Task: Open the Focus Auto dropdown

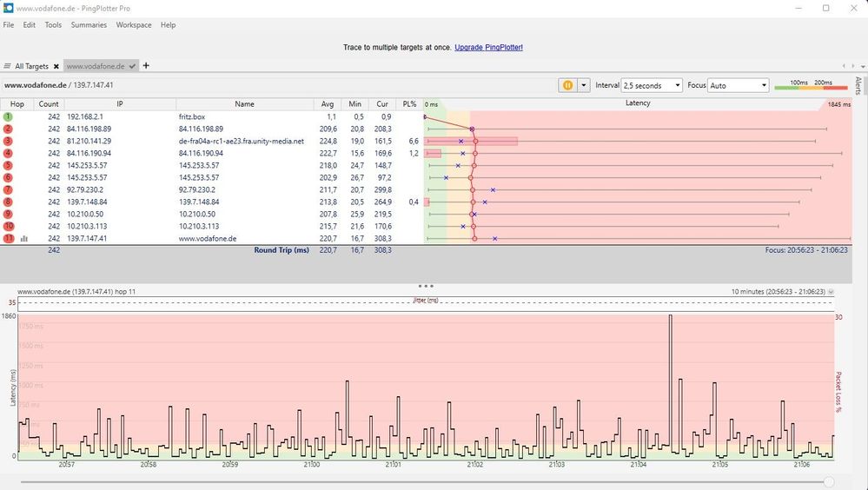Action: (739, 85)
